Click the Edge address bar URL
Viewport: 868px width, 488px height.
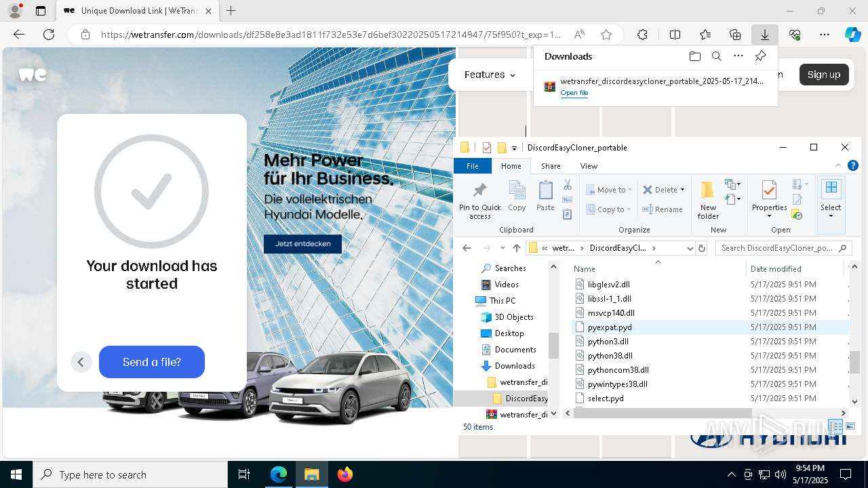point(331,35)
